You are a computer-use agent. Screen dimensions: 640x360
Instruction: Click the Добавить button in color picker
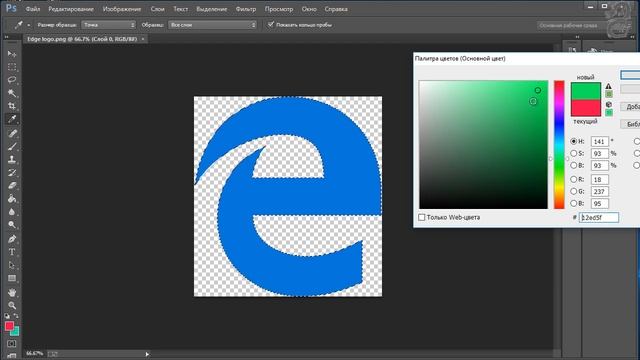(x=630, y=107)
